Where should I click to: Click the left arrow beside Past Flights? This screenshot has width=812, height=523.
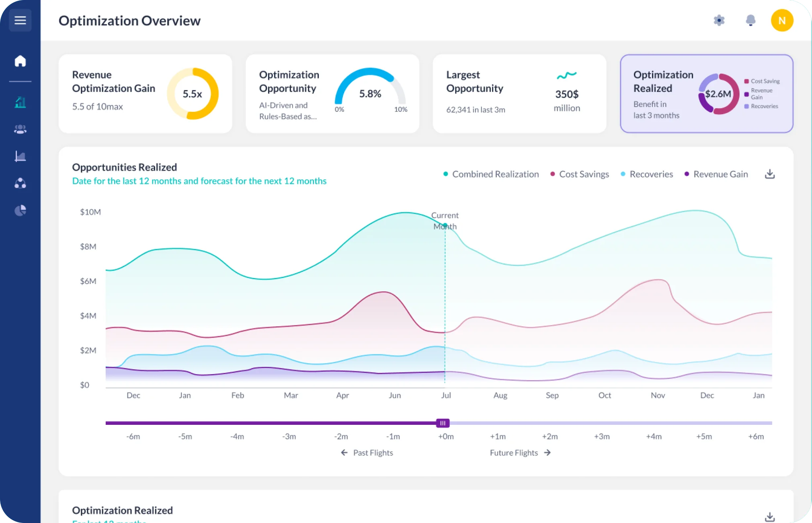point(344,453)
